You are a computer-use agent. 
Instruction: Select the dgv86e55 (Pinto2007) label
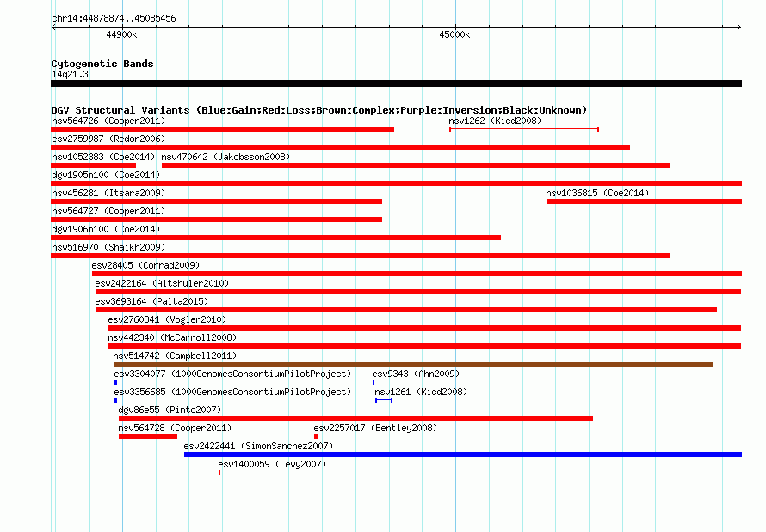pos(170,410)
